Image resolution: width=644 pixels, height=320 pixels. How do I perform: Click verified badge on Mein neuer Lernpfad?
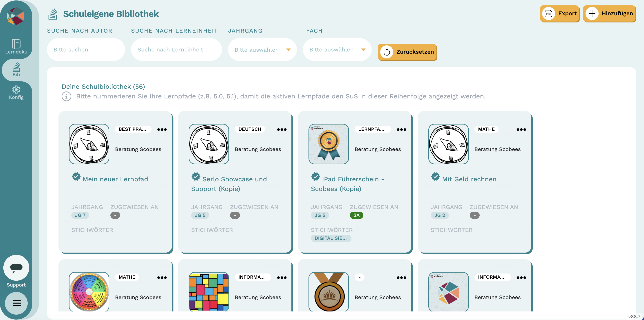(76, 177)
